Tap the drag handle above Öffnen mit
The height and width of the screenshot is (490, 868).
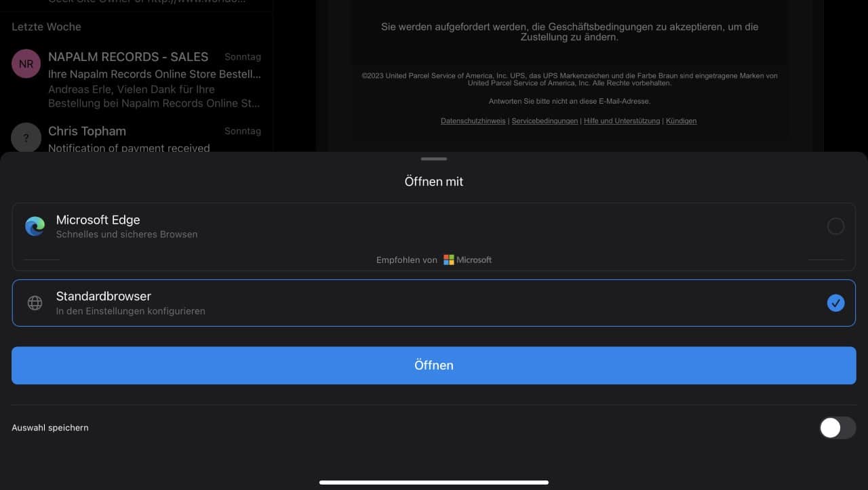(434, 159)
